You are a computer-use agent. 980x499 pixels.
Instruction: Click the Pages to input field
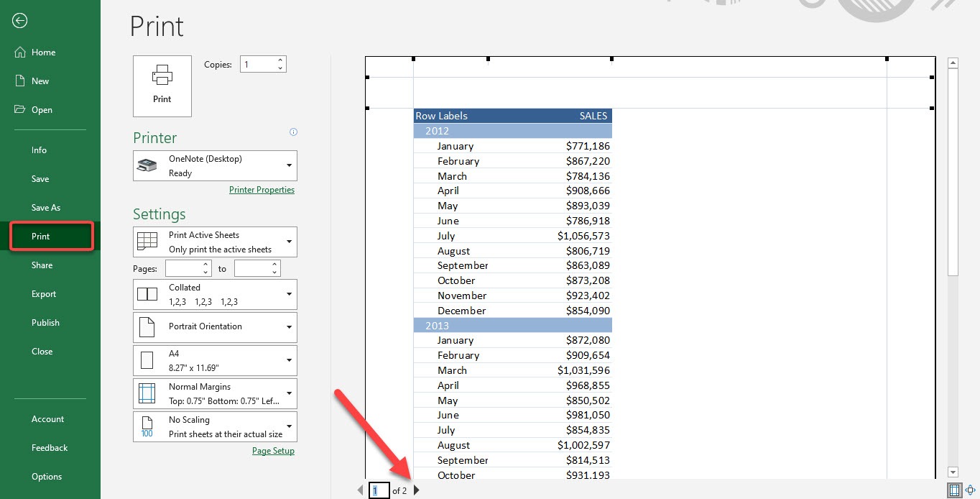[252, 268]
